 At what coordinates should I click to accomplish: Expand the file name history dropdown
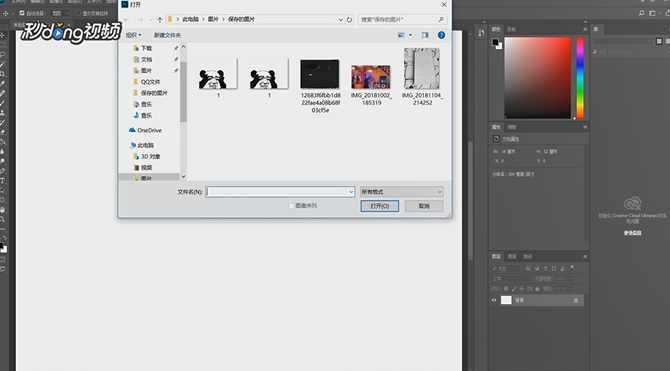(351, 192)
